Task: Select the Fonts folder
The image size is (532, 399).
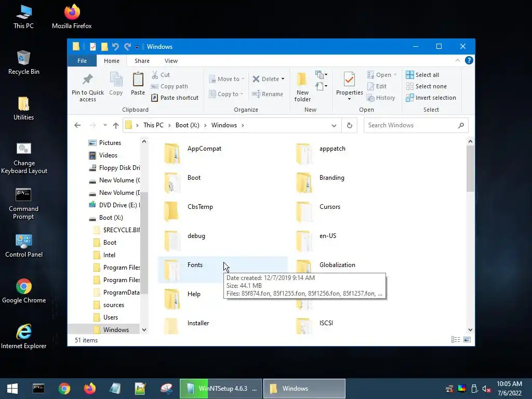Action: click(222, 270)
